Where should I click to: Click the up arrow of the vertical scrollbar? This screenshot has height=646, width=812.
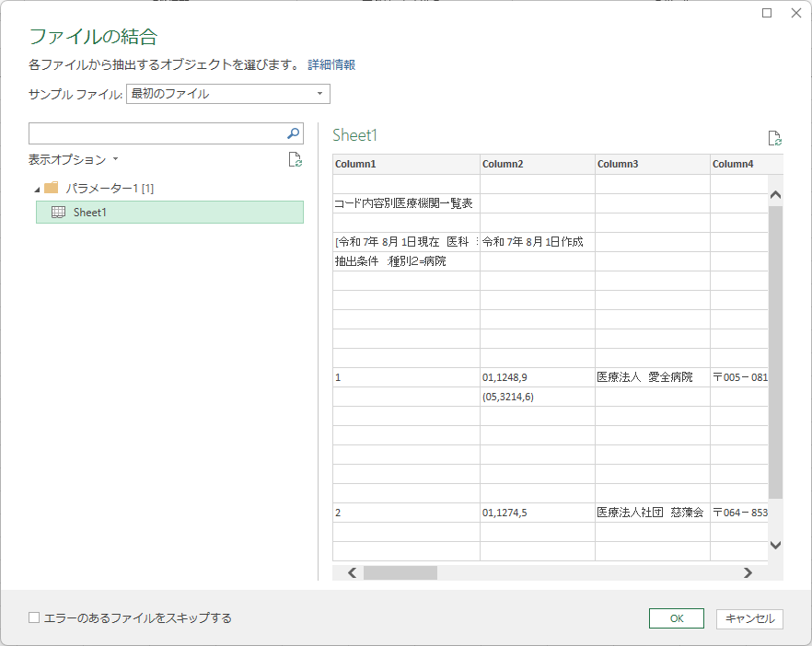pos(775,194)
